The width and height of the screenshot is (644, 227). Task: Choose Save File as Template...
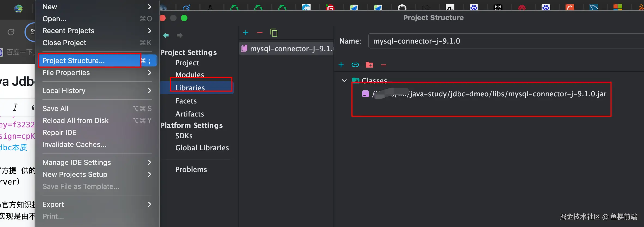pyautogui.click(x=97, y=186)
